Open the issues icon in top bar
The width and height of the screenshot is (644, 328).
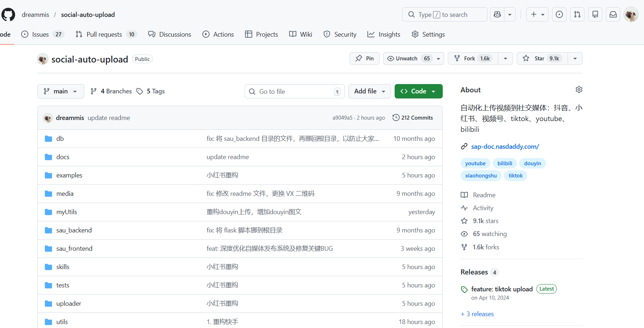559,14
